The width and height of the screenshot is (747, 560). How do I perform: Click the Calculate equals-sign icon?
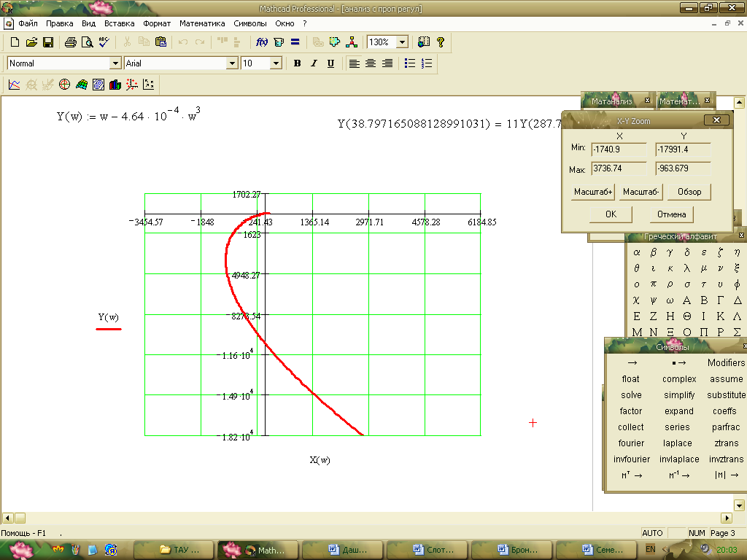pos(295,42)
